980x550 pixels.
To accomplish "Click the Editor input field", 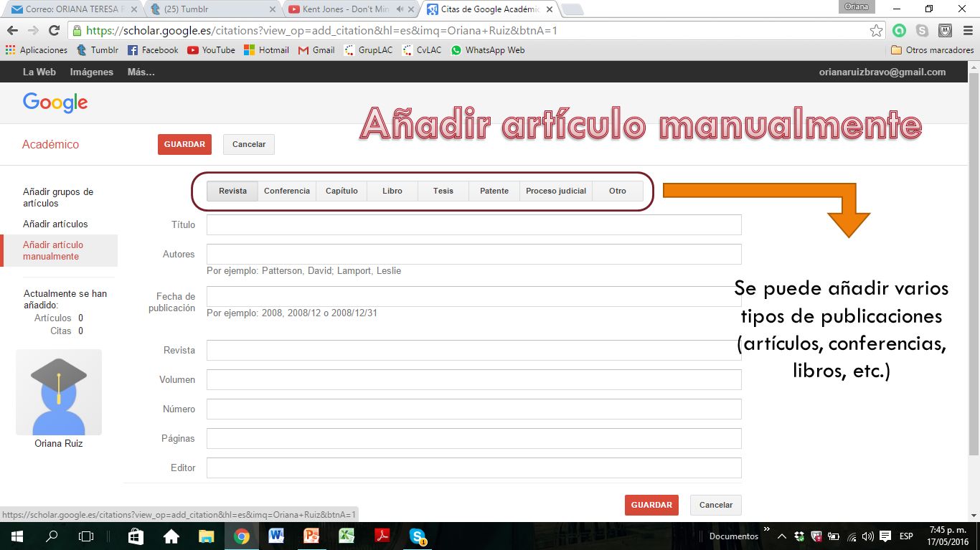I will [473, 468].
